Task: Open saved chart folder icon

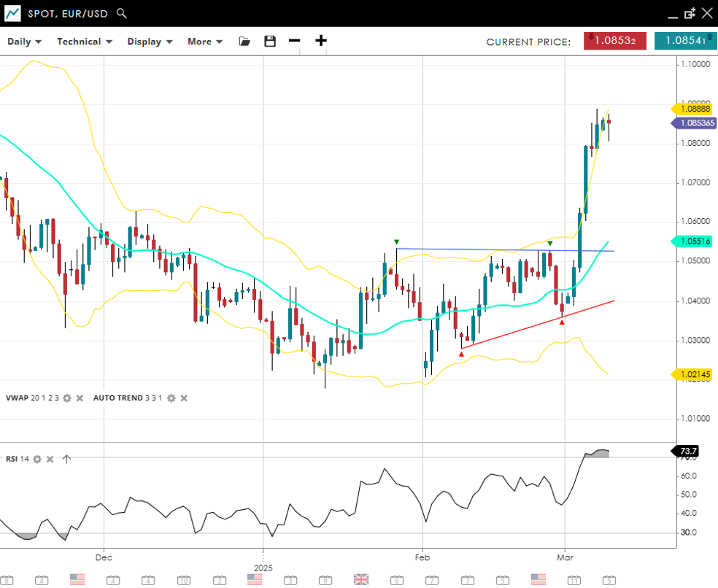Action: coord(244,42)
